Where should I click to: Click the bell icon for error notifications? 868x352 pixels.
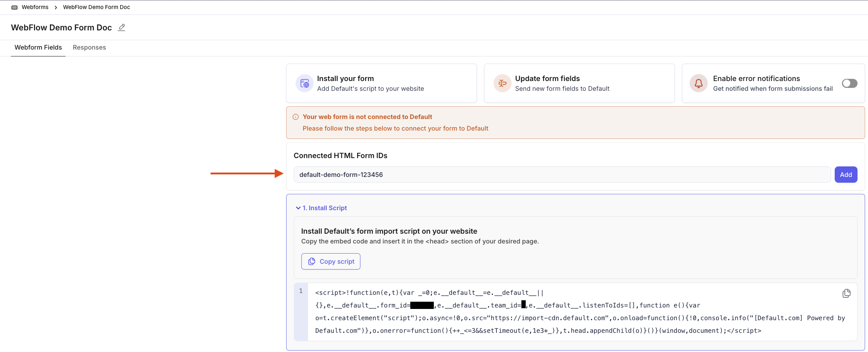click(x=698, y=84)
